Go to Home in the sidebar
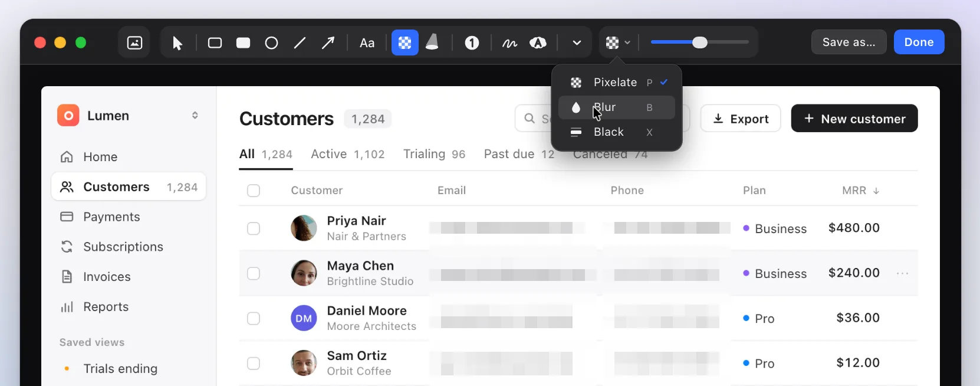Screen dimensions: 980x386 point(129,157)
